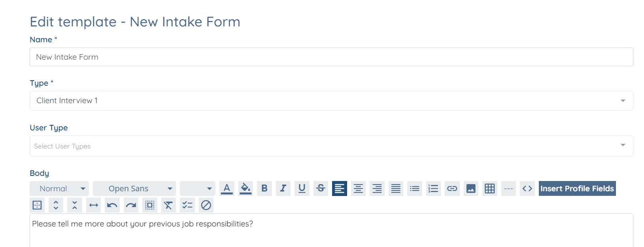Toggle italic text style

tap(283, 189)
